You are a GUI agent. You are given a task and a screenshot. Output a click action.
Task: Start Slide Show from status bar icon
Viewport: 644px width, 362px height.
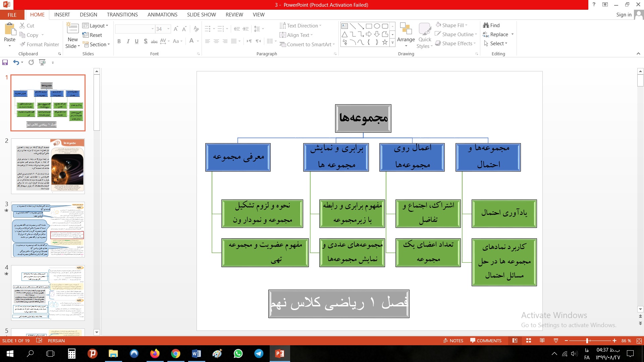pyautogui.click(x=556, y=341)
